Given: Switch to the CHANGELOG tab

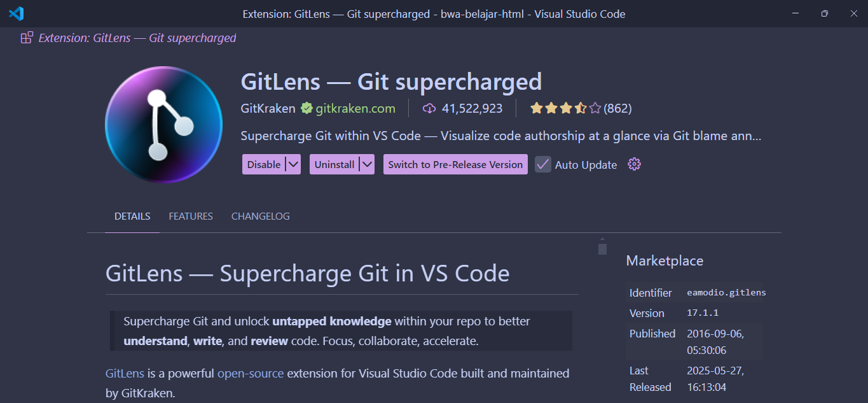Looking at the screenshot, I should (261, 216).
